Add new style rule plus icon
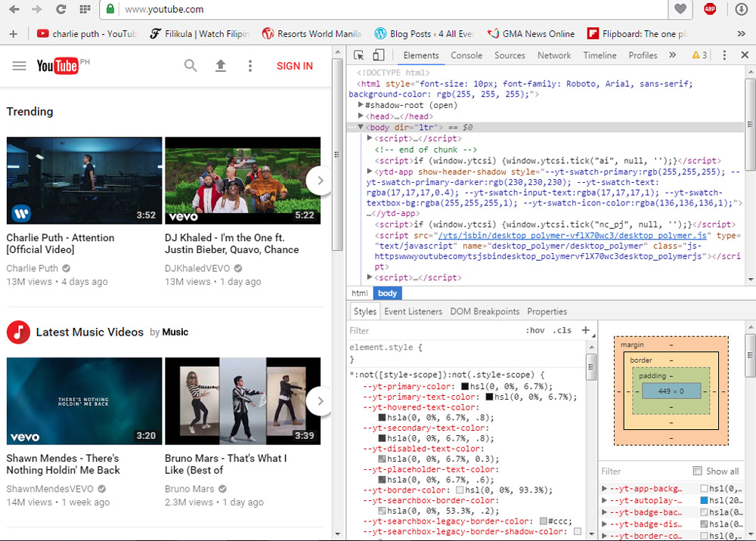This screenshot has height=541, width=756. (585, 330)
